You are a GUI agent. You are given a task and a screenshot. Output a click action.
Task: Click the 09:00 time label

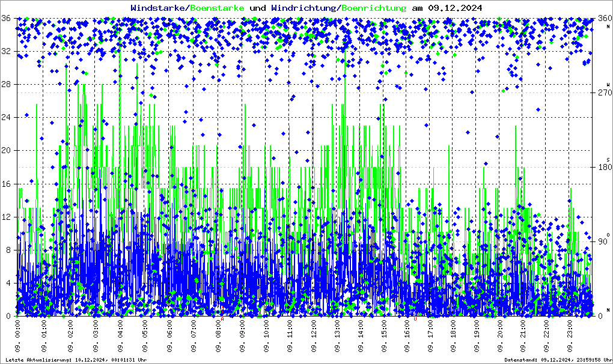[x=242, y=336]
